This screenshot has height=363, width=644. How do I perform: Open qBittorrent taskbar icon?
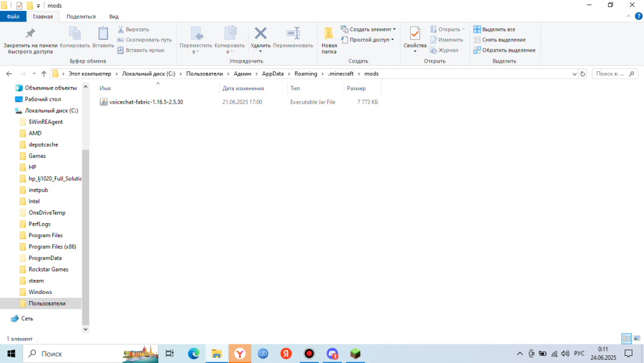[263, 353]
